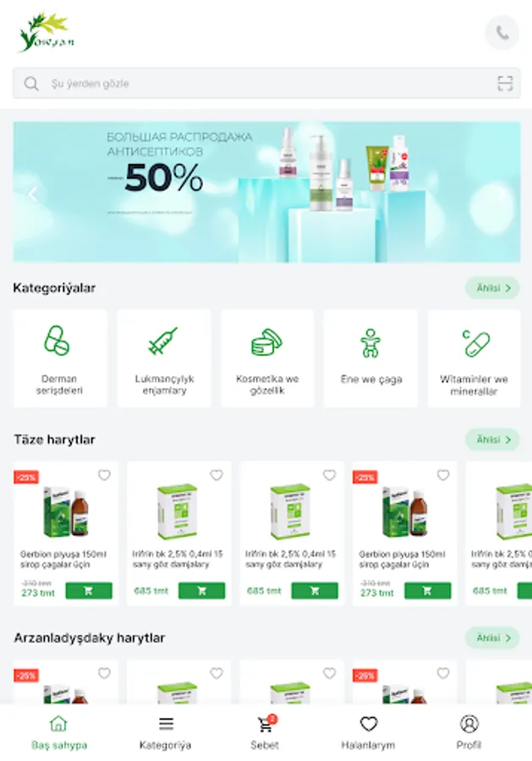Image resolution: width=532 pixels, height=761 pixels.
Task: Add second Irifrin 685 tmt product to cart
Action: tap(315, 591)
